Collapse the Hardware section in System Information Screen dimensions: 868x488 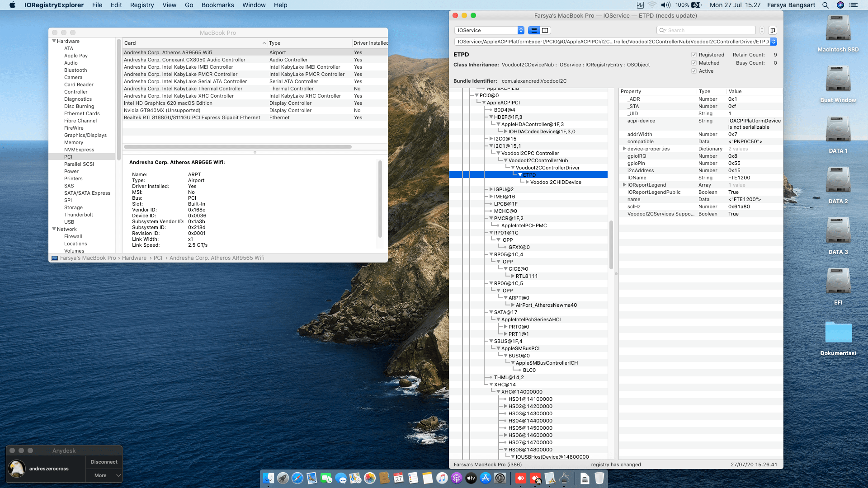point(54,41)
